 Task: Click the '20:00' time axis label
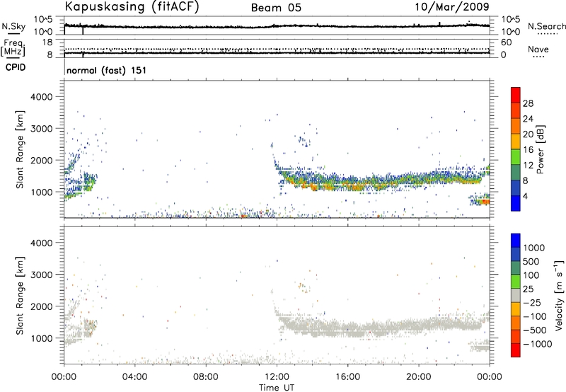(419, 377)
